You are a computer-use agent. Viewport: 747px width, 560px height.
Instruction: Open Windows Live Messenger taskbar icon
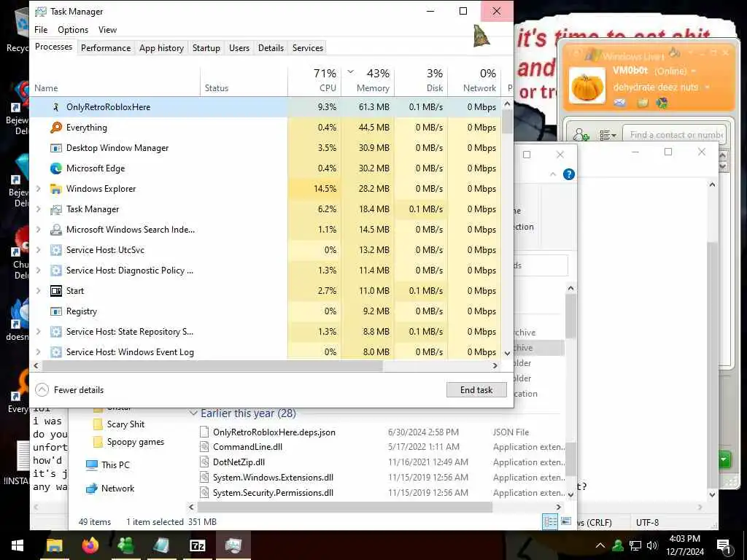[x=125, y=545]
